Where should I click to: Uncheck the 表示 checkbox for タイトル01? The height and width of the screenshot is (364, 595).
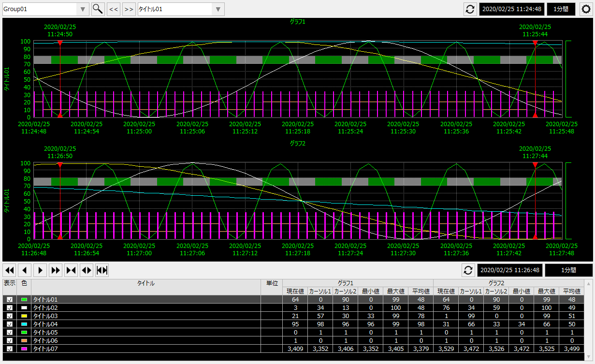(x=10, y=299)
